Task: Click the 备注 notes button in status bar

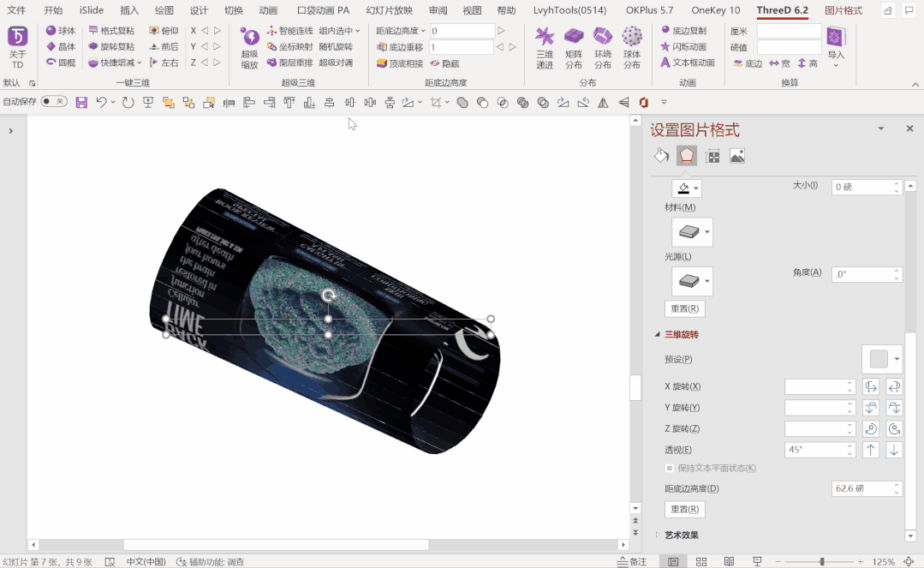Action: tap(632, 561)
